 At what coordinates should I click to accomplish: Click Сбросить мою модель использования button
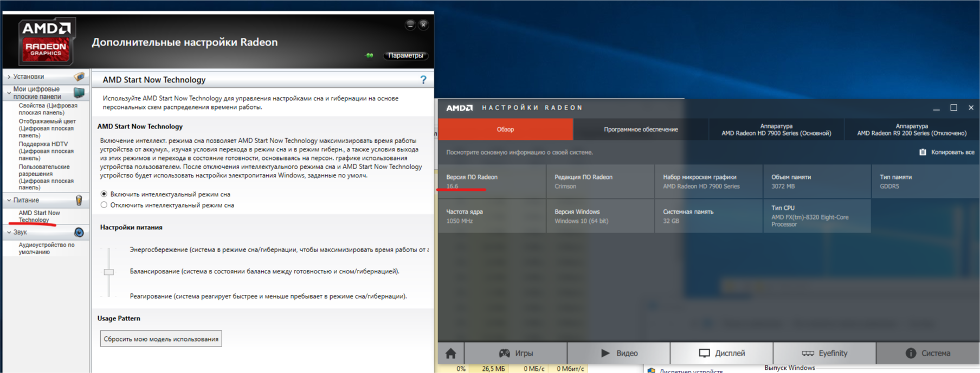click(161, 339)
